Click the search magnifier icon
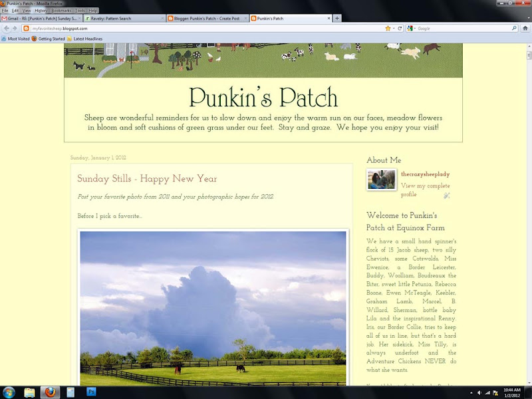The width and height of the screenshot is (532, 399). point(514,29)
